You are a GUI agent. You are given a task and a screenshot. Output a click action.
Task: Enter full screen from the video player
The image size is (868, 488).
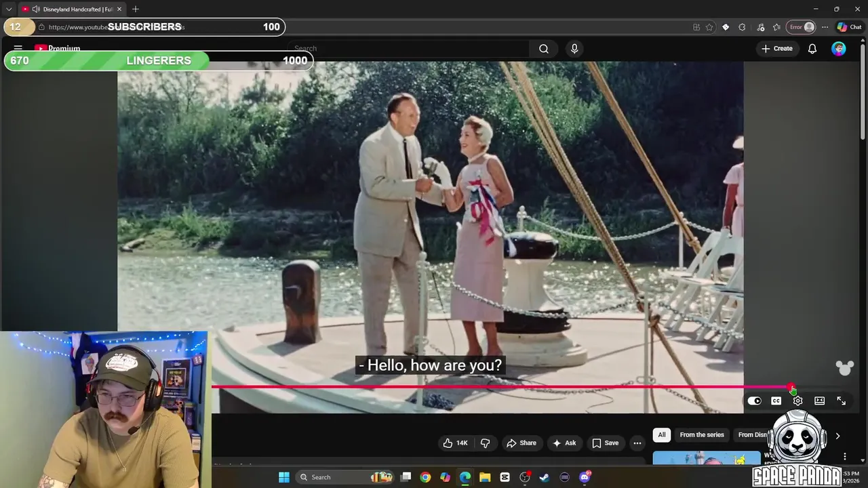(841, 401)
